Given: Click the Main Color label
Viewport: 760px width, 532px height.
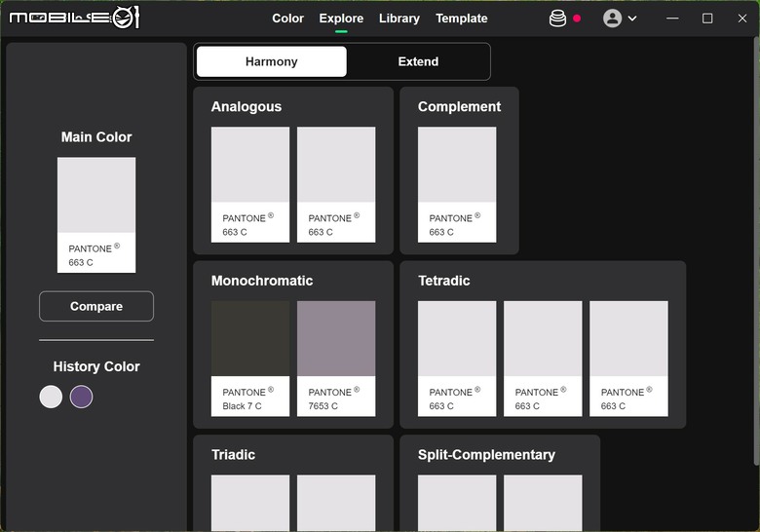Looking at the screenshot, I should 96,137.
